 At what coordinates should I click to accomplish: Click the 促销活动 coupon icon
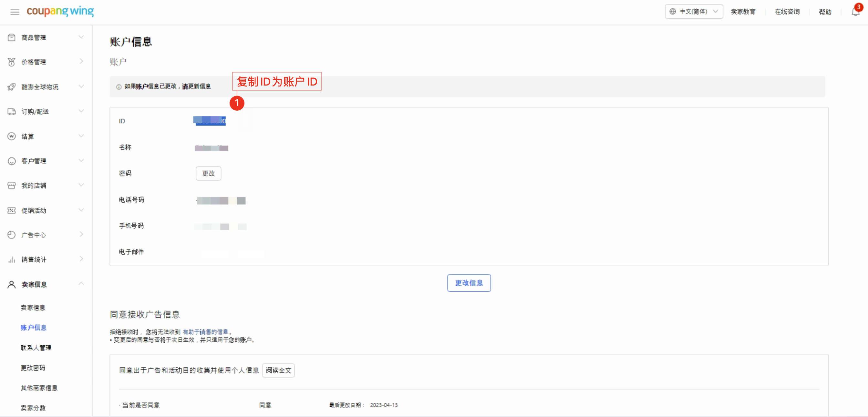click(11, 210)
